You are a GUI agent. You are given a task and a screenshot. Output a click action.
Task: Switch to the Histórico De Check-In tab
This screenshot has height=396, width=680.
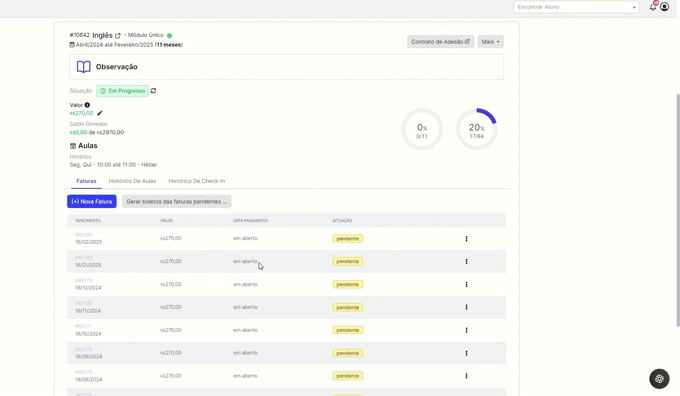click(196, 181)
